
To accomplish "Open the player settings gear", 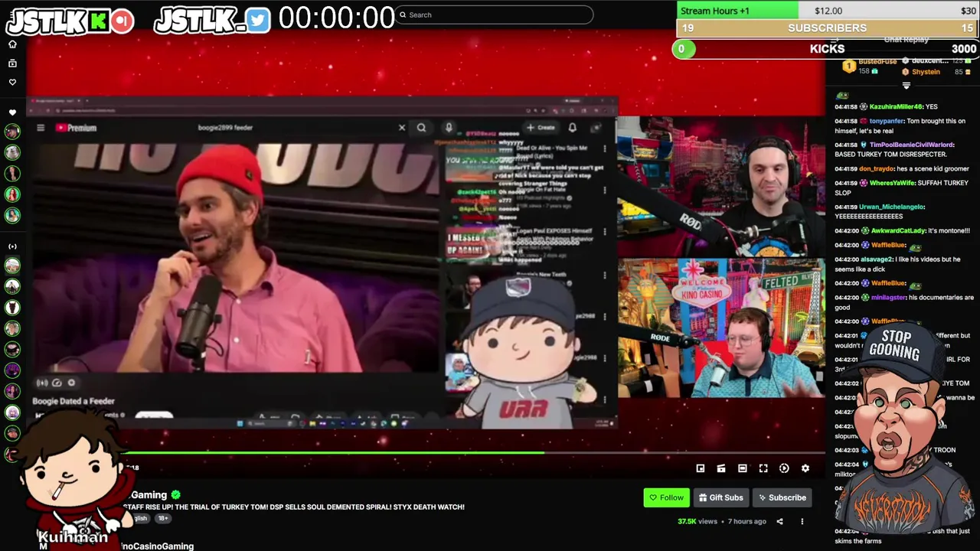I will tap(805, 468).
